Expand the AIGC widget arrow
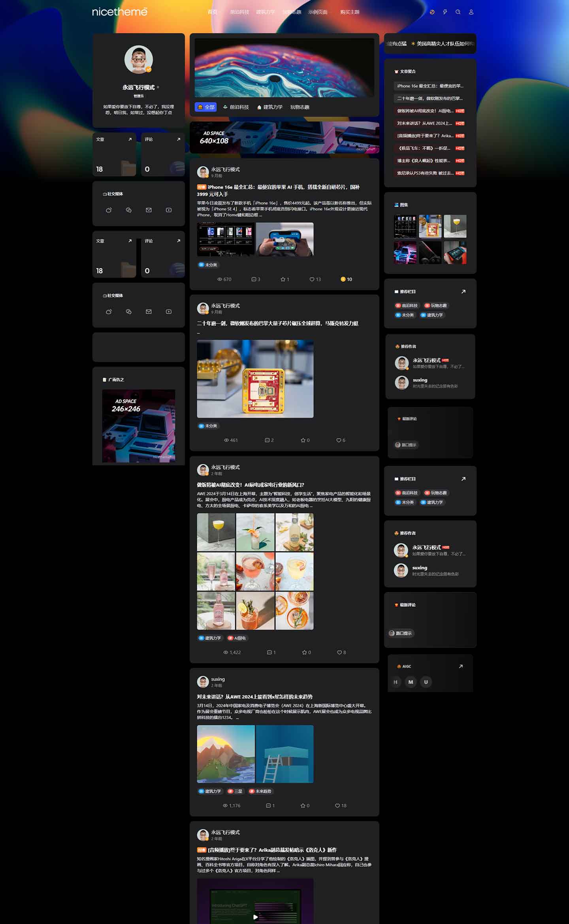The width and height of the screenshot is (569, 924). point(460,666)
